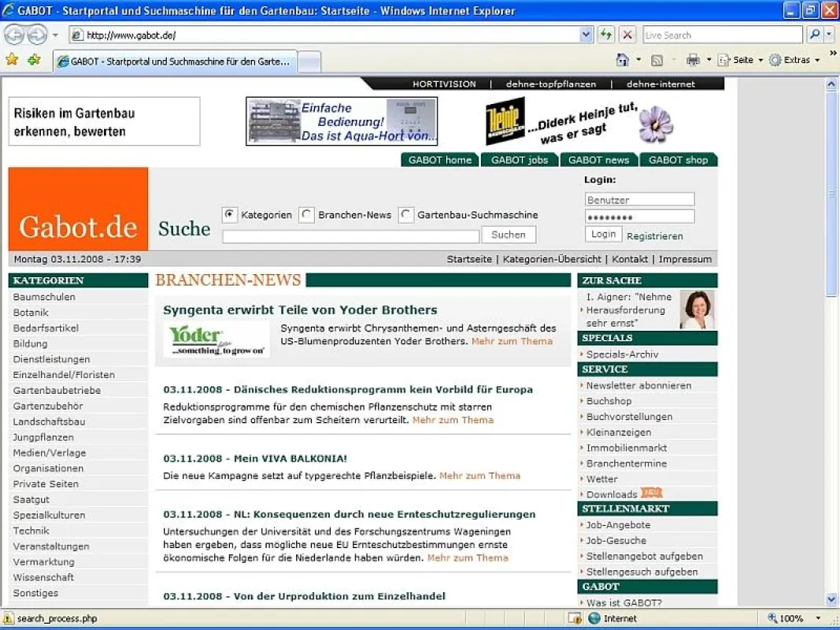Open the Impressum link
840x630 pixels.
(x=685, y=259)
